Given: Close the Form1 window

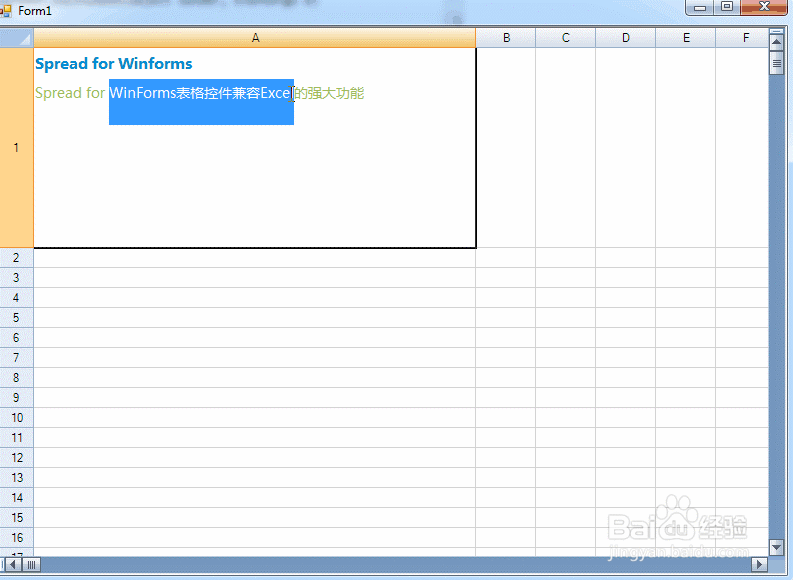Looking at the screenshot, I should (764, 7).
